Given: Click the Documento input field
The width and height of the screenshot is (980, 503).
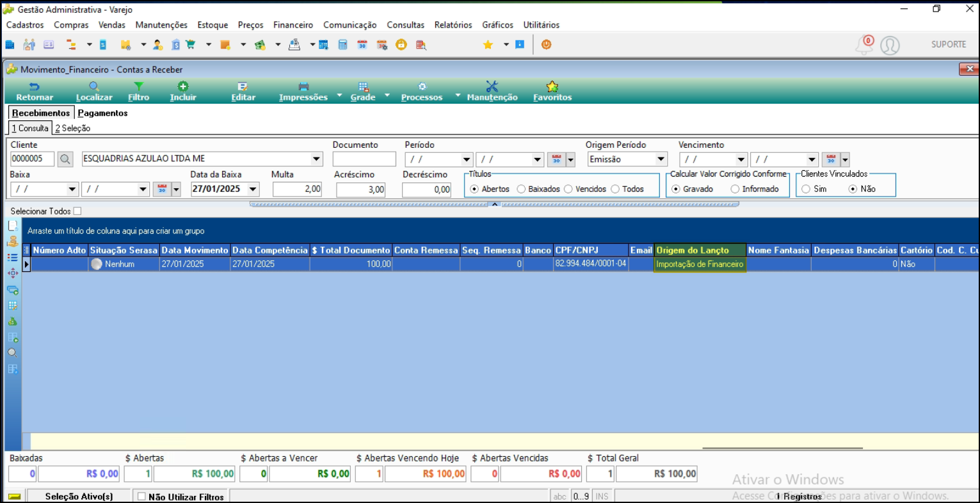Looking at the screenshot, I should (364, 159).
